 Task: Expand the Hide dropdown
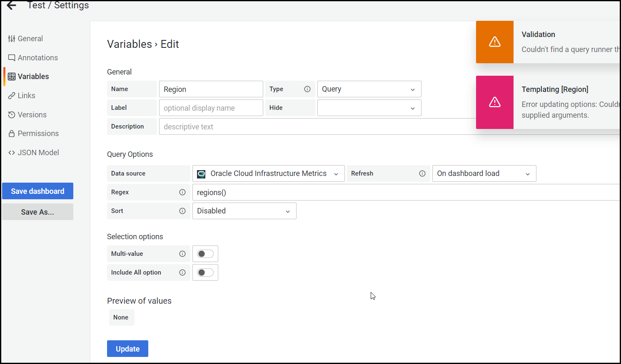coord(369,107)
